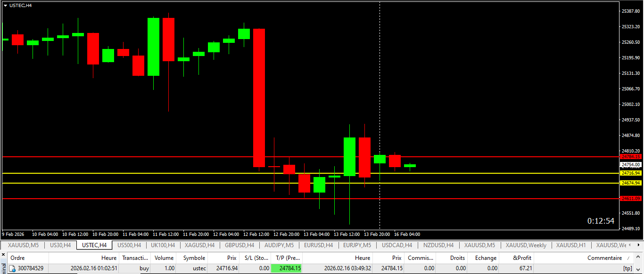Viewport: 644px width, 274px height.
Task: Click the 12 Feb 12:00 time label
Action: (257, 234)
